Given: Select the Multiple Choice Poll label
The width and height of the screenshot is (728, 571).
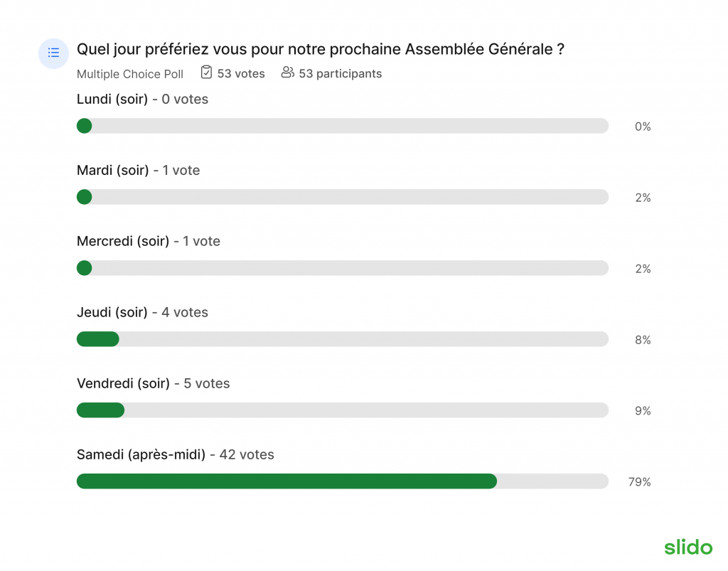Looking at the screenshot, I should (130, 74).
